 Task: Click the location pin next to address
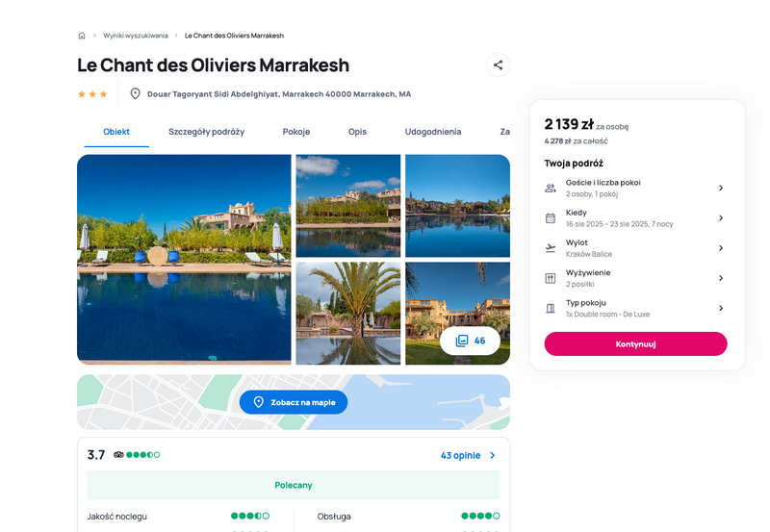point(135,93)
